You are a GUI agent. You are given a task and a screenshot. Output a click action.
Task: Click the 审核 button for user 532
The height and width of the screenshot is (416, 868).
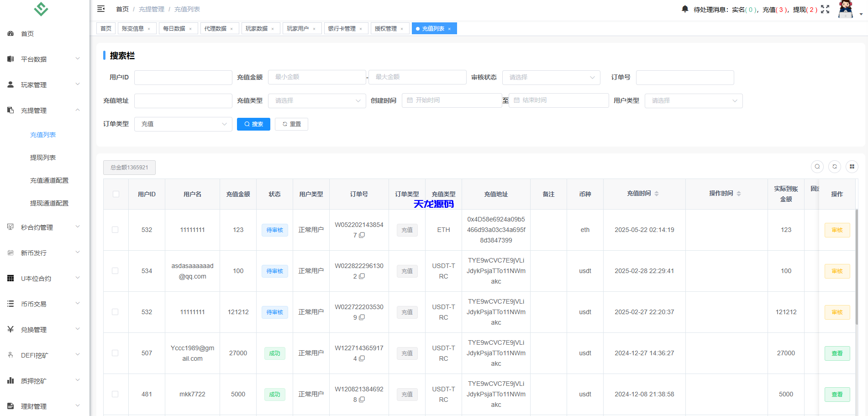[x=837, y=230]
